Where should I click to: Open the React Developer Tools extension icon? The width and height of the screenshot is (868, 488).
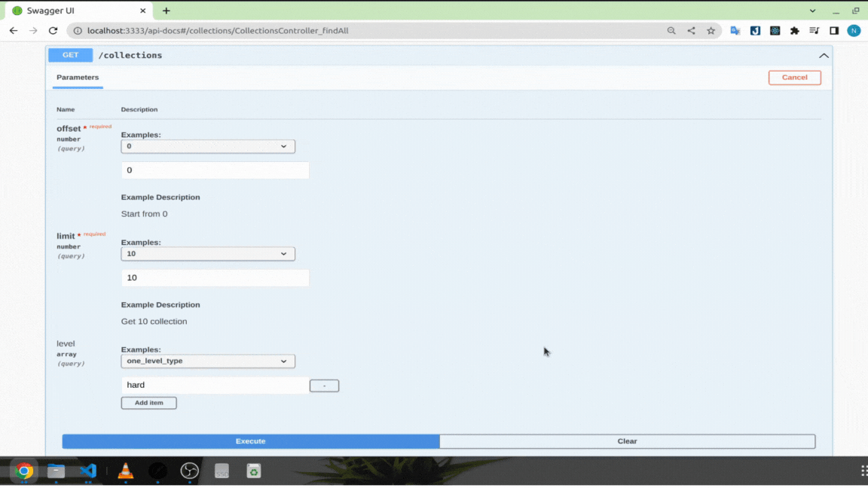[x=775, y=30]
